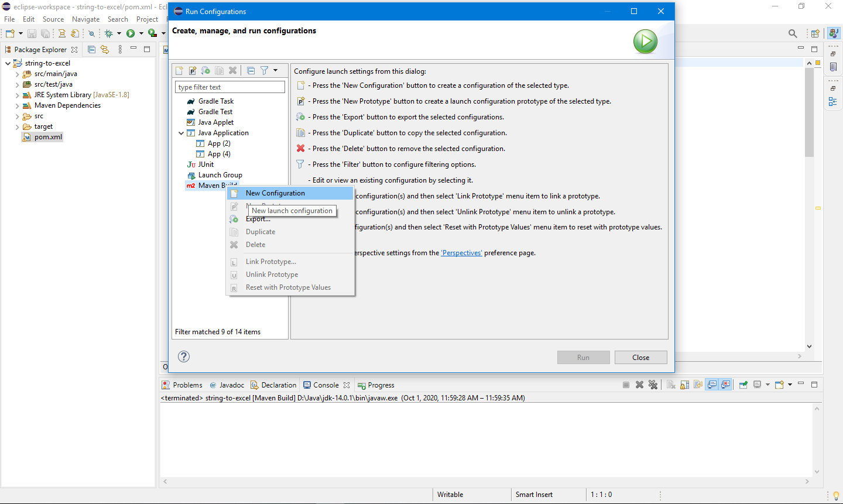Screen dimensions: 843x504
Task: Expand the Maven Dependencies node
Action: 17,106
